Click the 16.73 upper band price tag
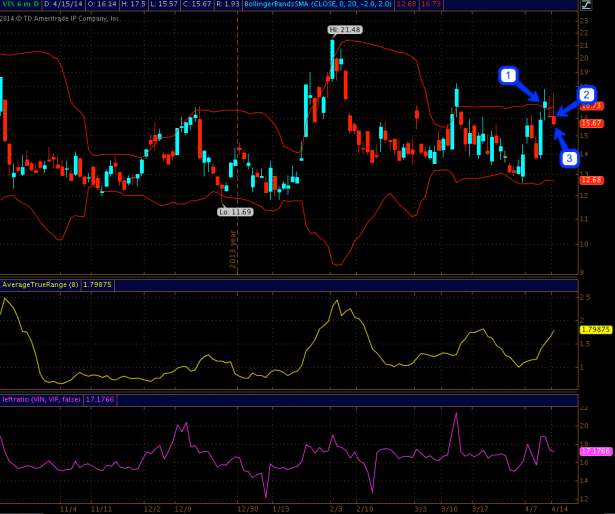Viewport: 615px width, 514px height. point(590,105)
